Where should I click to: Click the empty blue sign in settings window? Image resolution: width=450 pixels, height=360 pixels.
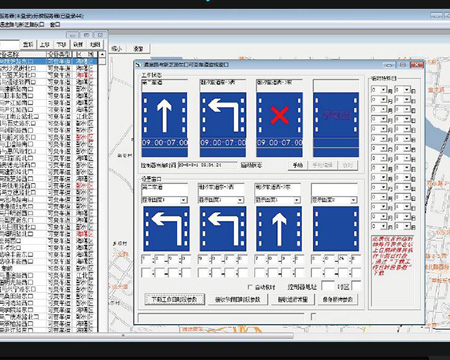point(336,229)
